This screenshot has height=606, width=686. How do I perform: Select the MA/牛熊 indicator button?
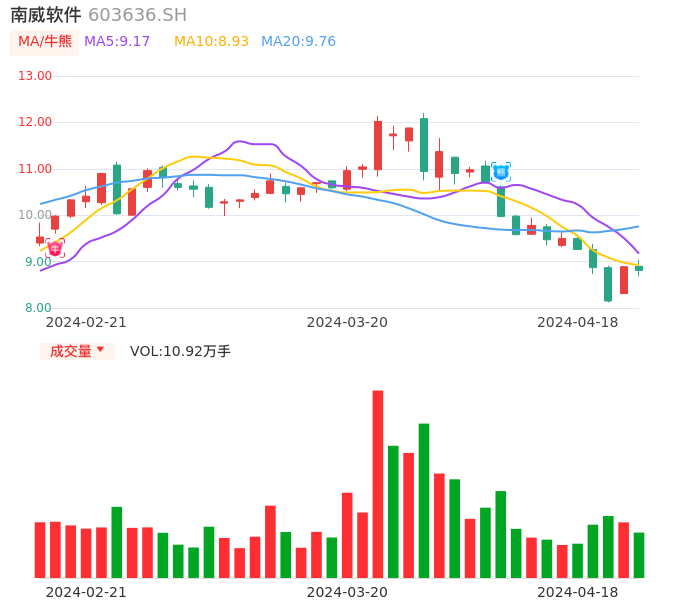(45, 42)
